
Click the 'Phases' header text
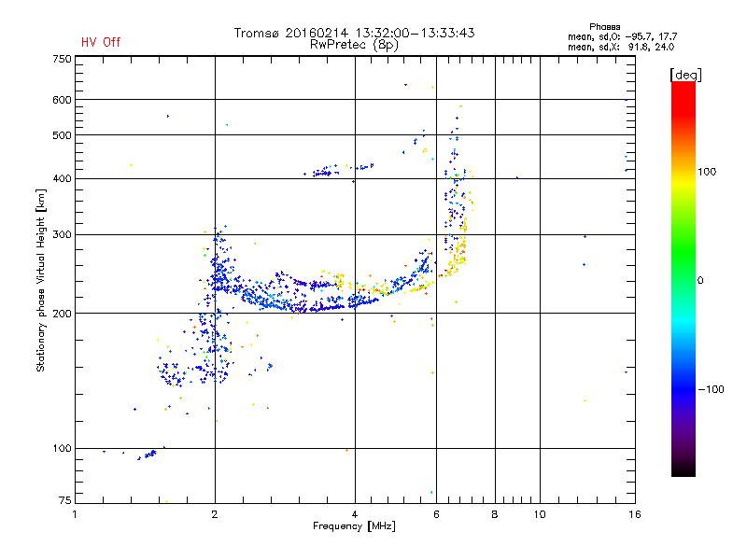tap(604, 27)
